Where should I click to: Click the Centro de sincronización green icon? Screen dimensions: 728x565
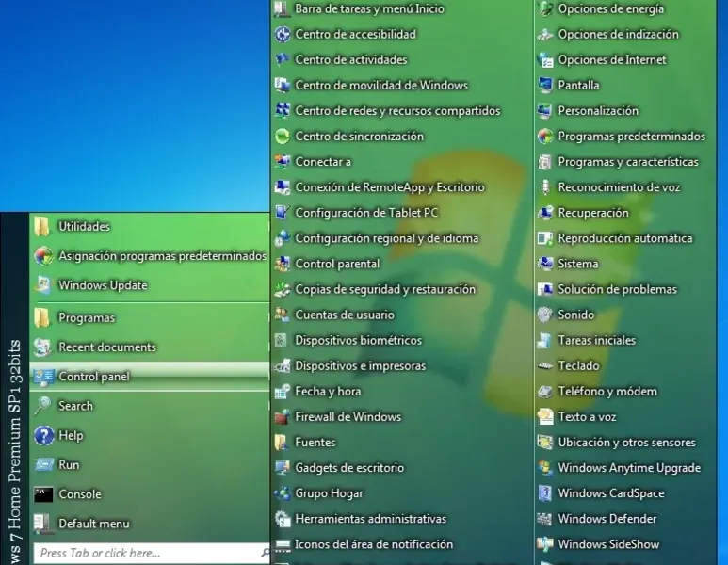pos(283,137)
